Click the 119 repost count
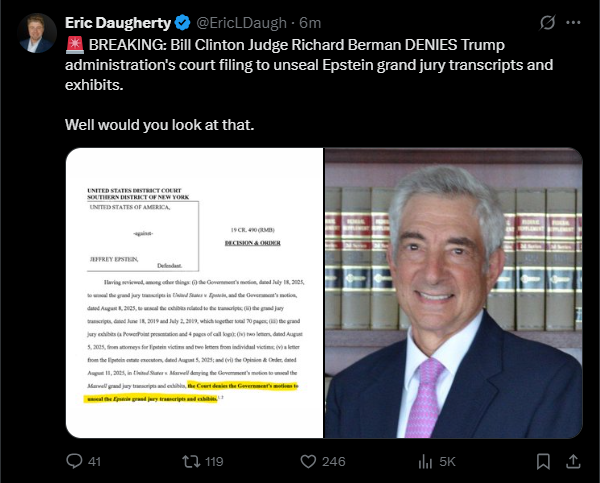 [x=214, y=462]
